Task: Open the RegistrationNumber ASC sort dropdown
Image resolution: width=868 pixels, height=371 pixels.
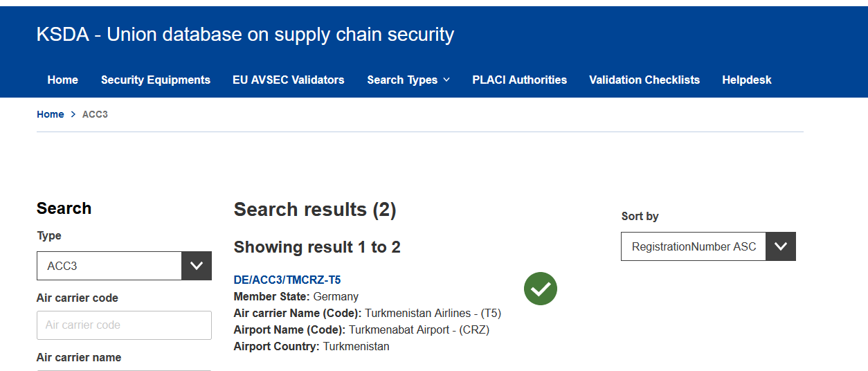Action: (x=708, y=246)
